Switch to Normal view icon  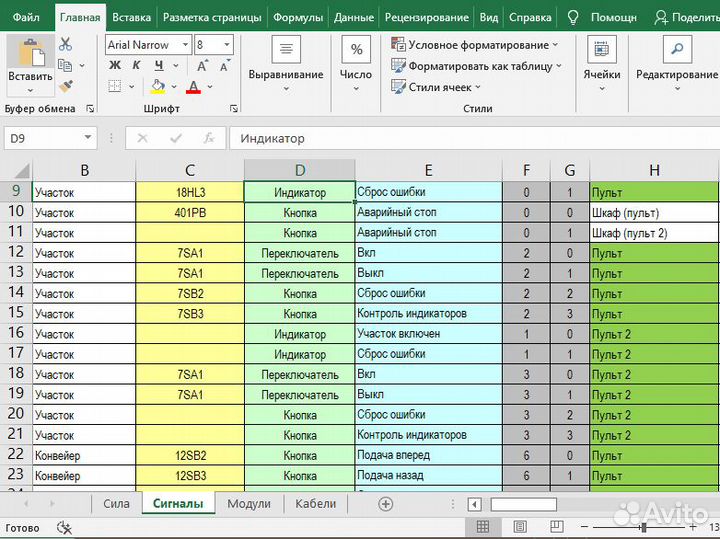pos(482,527)
